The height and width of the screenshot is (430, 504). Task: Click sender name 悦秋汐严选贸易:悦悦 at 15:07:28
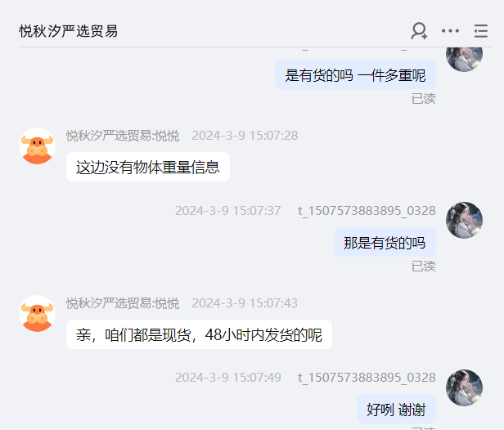click(123, 136)
